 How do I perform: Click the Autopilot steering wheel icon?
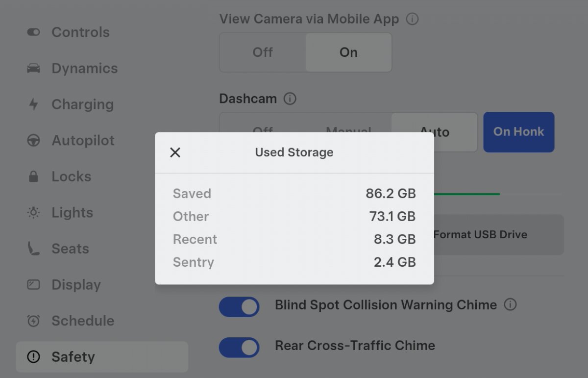point(33,141)
